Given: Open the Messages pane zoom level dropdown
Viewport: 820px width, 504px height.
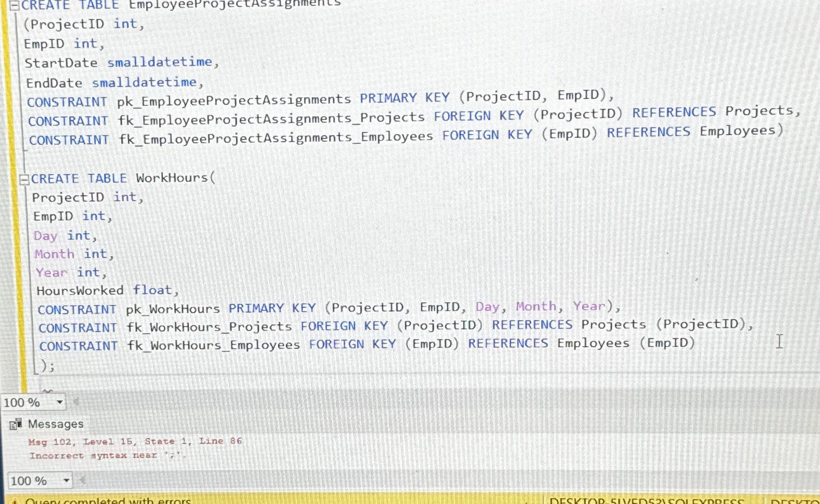Looking at the screenshot, I should [x=66, y=480].
